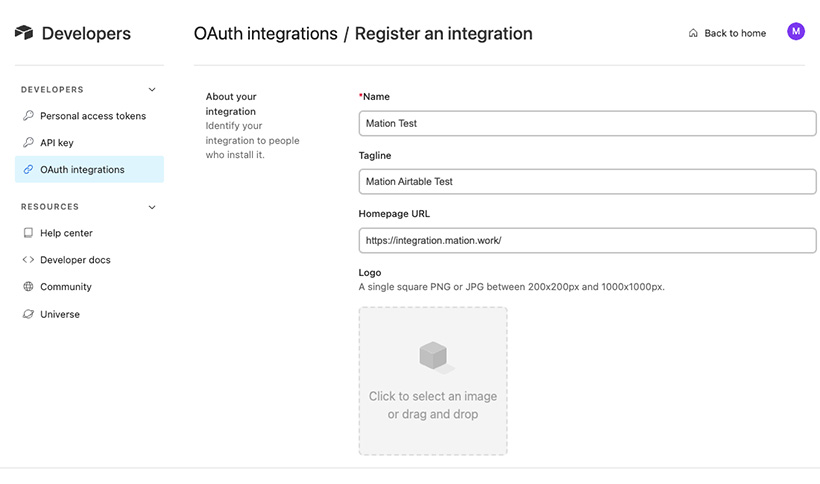The height and width of the screenshot is (484, 820).
Task: Click the 'Identify your integration' helper text
Action: tap(253, 140)
